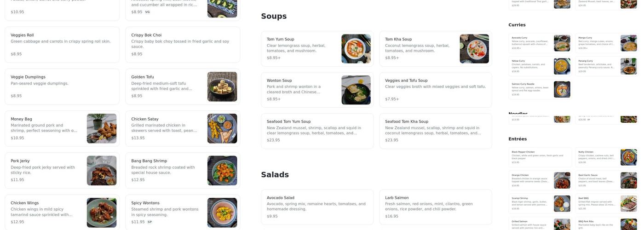Select Seafood Tom Yum Soup

[x=317, y=131]
